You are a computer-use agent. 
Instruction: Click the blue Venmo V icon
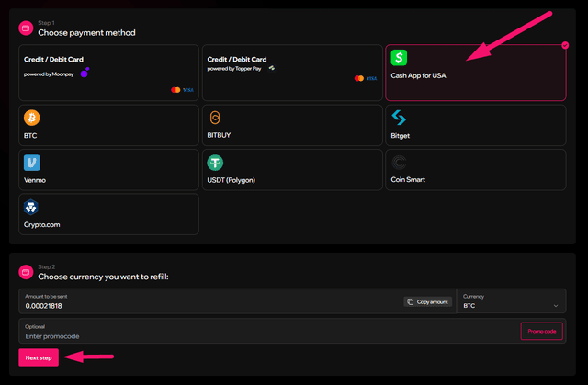[32, 163]
